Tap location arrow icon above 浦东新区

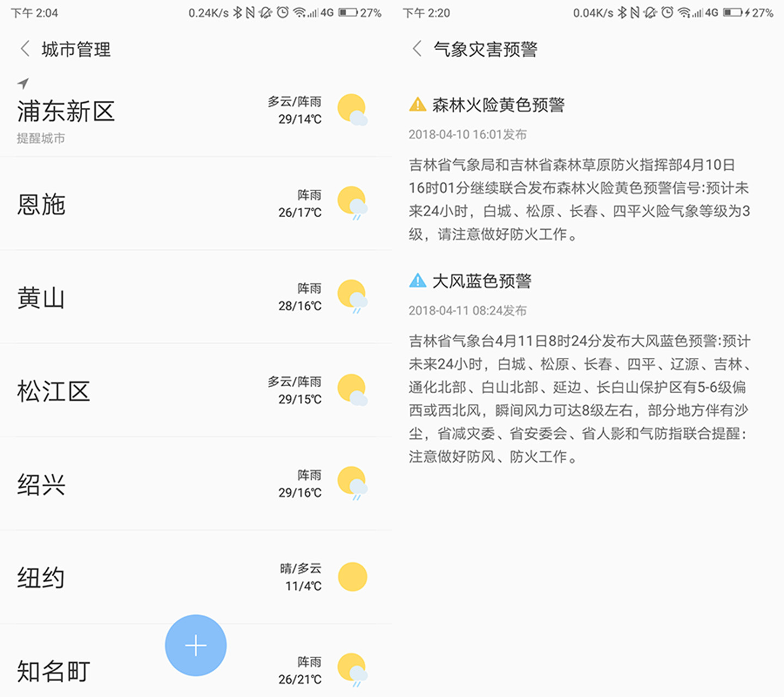(x=23, y=83)
